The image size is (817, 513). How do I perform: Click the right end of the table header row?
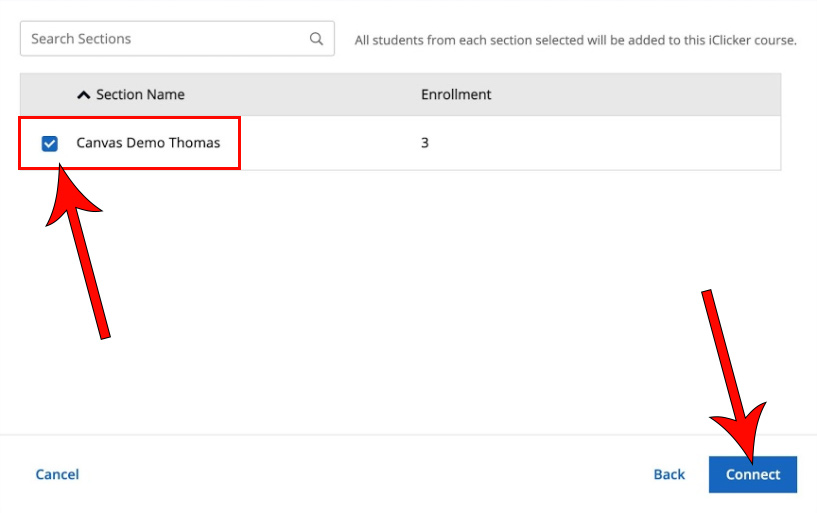coord(740,95)
